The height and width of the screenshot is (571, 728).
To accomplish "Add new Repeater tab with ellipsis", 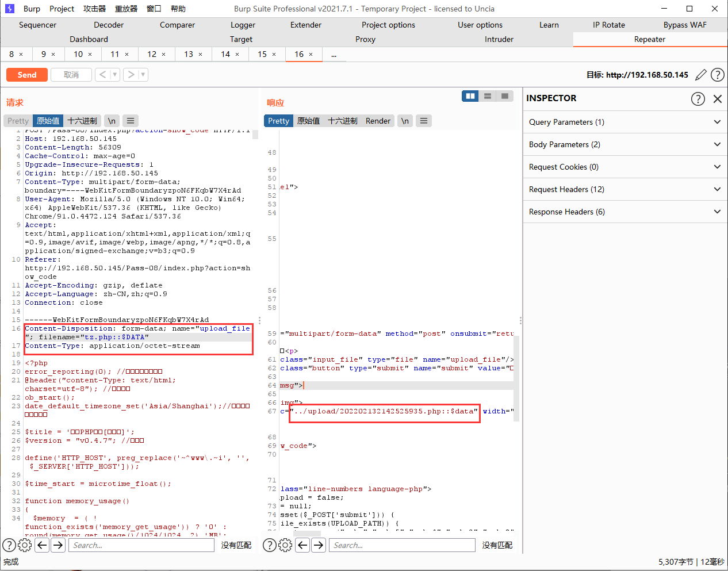I will click(x=334, y=54).
